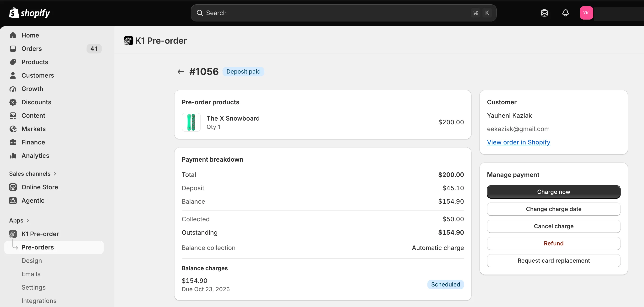
Task: Click the Markets globe icon
Action: pos(13,129)
